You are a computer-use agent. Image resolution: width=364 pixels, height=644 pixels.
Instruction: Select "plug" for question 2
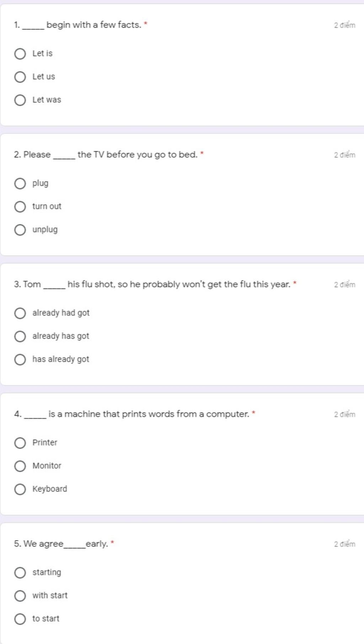coord(20,184)
